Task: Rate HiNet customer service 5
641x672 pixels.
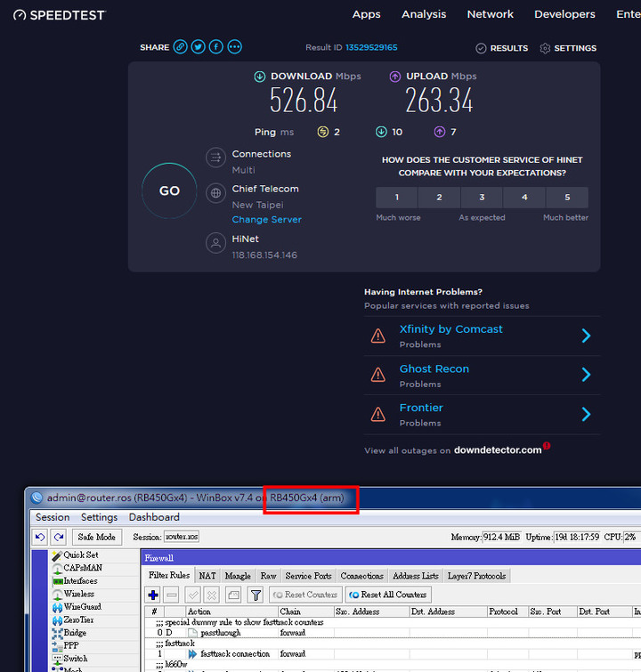Action: 567,197
